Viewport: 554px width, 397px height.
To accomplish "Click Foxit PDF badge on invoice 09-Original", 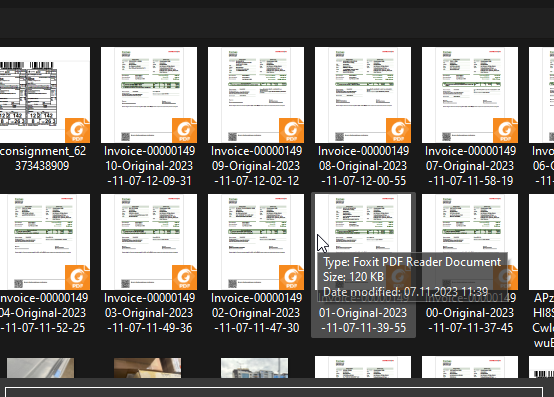I will (x=291, y=130).
